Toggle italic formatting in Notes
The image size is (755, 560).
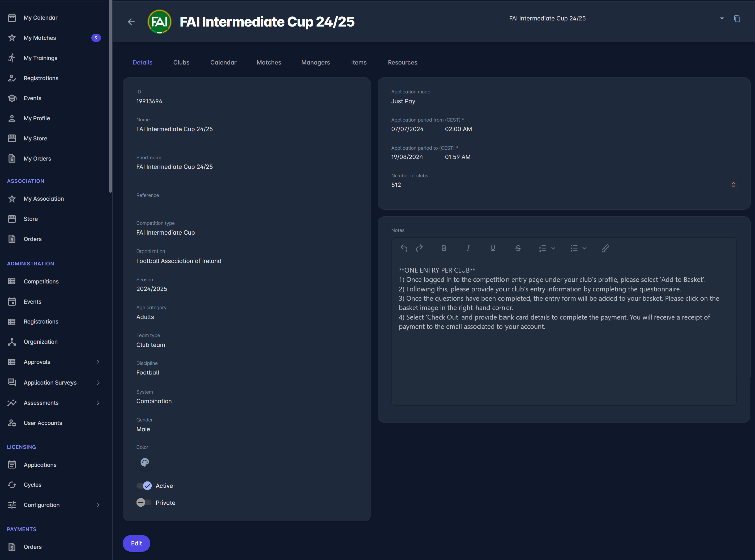pos(468,248)
